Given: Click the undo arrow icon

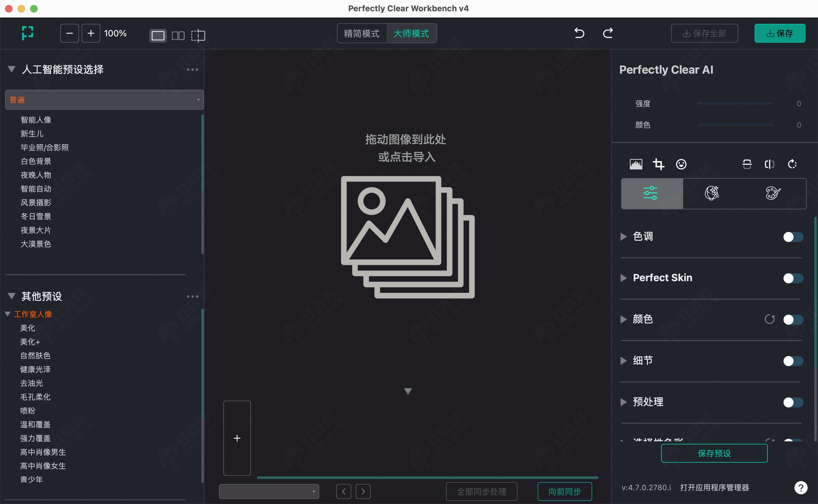Looking at the screenshot, I should pos(579,33).
